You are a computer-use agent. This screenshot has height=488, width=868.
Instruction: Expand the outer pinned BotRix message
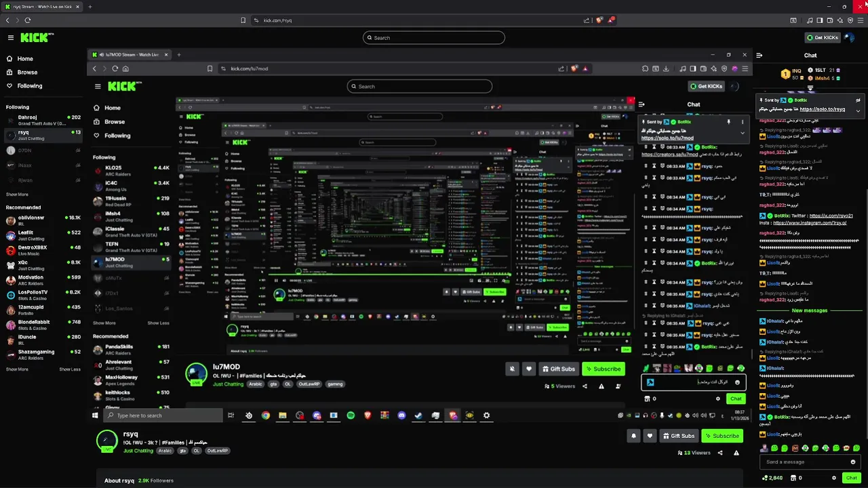[x=858, y=110]
